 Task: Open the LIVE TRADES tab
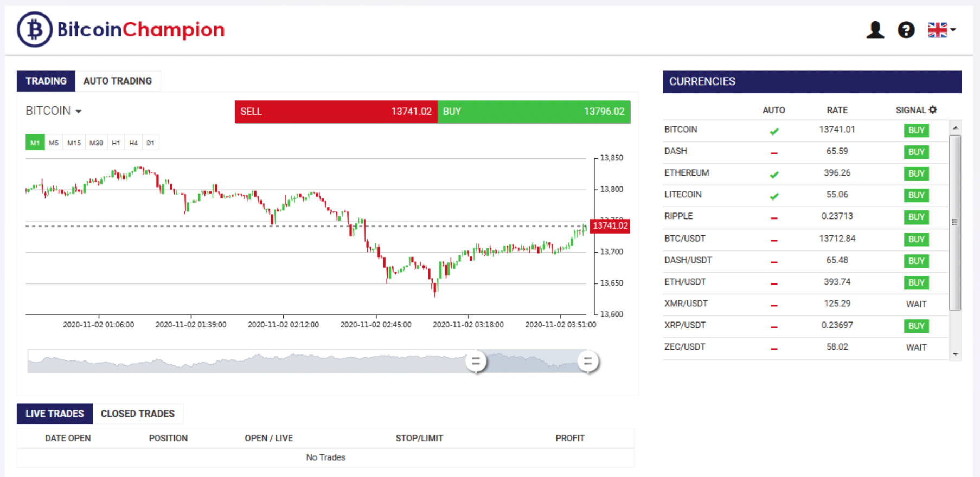pyautogui.click(x=55, y=414)
